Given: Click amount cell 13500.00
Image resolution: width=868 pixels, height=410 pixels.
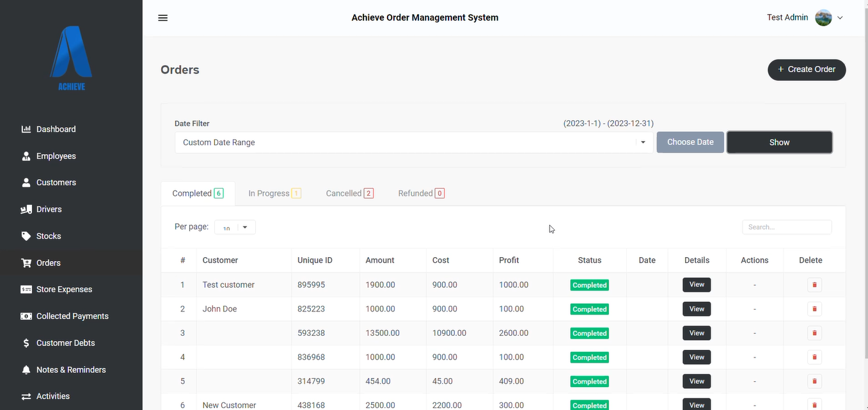Looking at the screenshot, I should tap(383, 333).
